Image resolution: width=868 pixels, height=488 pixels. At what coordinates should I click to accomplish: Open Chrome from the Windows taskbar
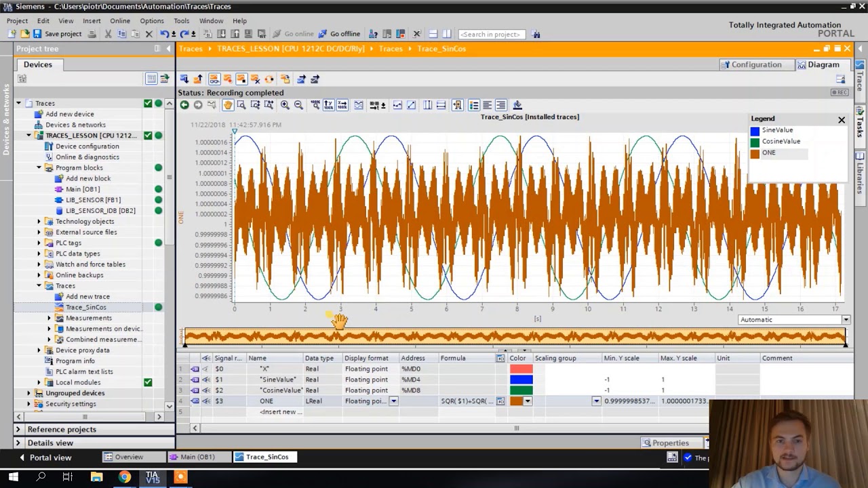point(124,477)
